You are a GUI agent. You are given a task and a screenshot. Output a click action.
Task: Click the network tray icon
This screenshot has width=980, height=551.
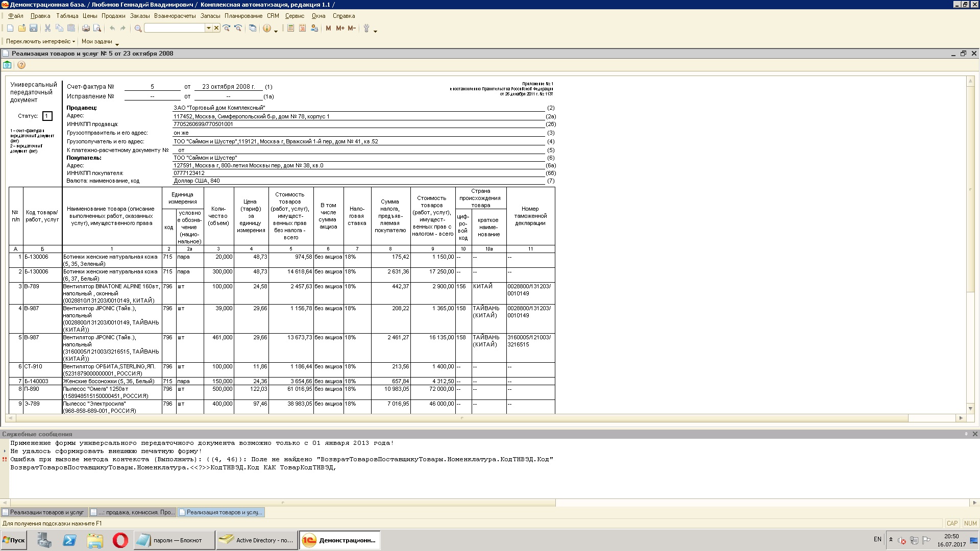(914, 540)
